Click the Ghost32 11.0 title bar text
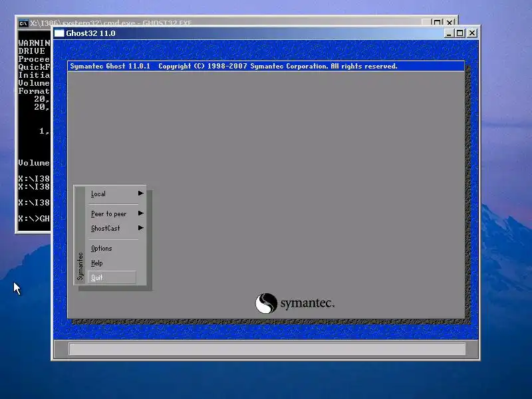Image resolution: width=532 pixels, height=399 pixels. click(x=90, y=33)
